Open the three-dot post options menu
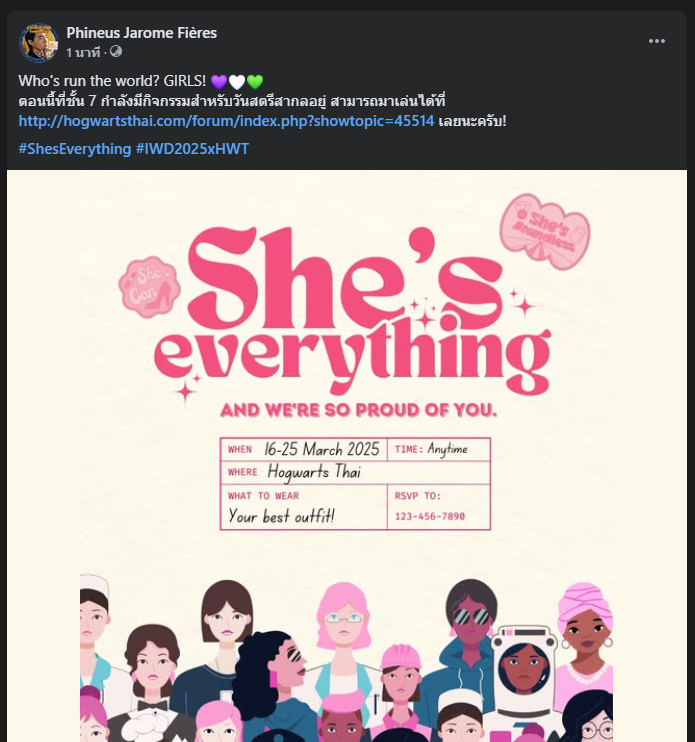 657,41
